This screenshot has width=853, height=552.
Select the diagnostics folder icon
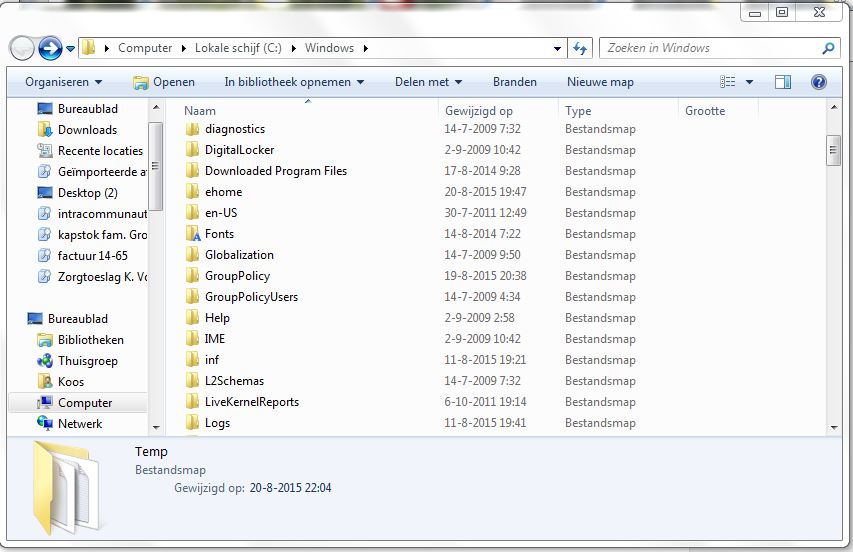coord(192,129)
